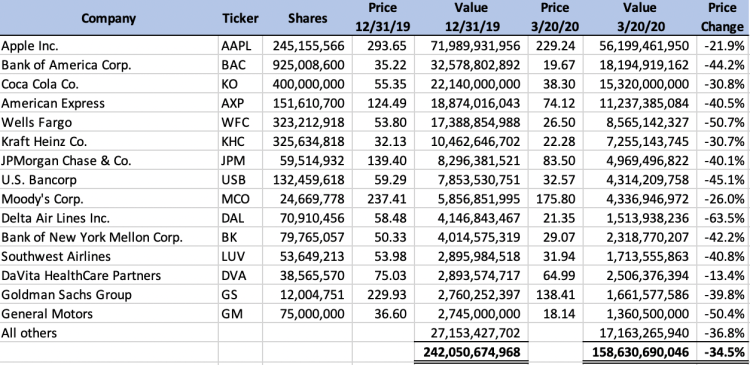Click the Ticker header cell
This screenshot has width=750, height=365.
(x=240, y=18)
